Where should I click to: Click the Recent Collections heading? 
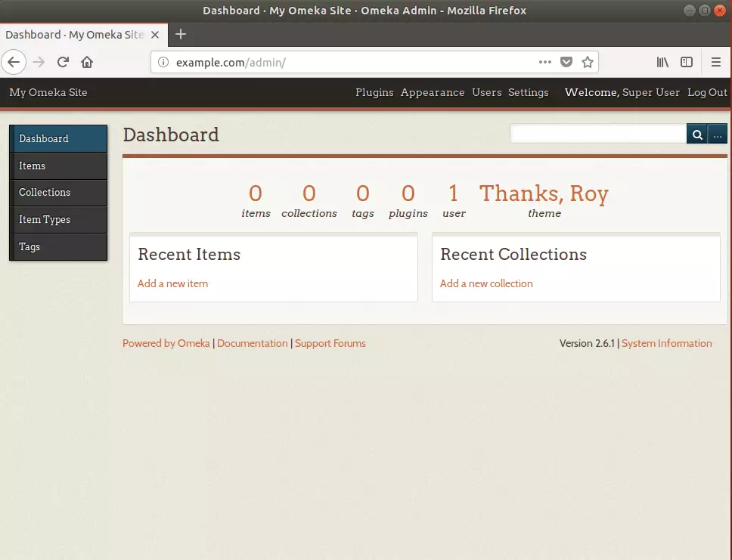[x=513, y=255]
